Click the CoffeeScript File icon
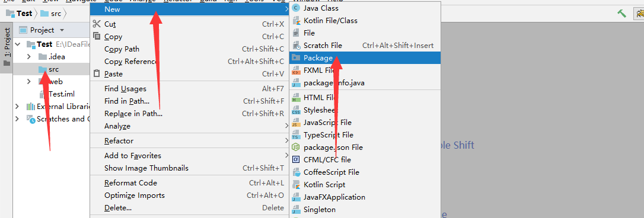The image size is (644, 218). pos(296,172)
